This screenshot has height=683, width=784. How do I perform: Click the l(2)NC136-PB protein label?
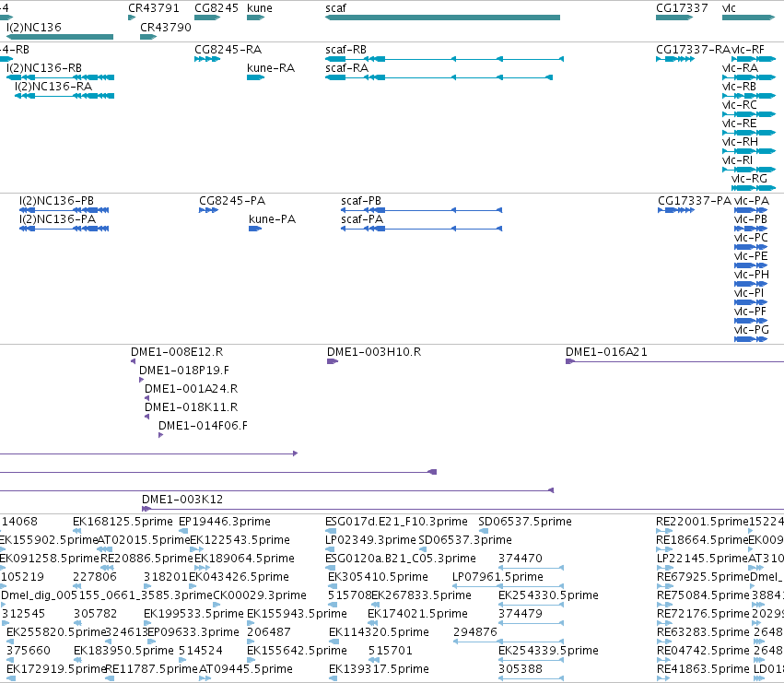(56, 201)
